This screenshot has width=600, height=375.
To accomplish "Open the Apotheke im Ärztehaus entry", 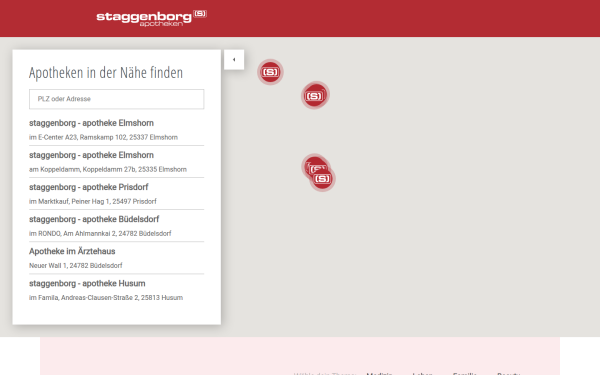I will tap(117, 258).
